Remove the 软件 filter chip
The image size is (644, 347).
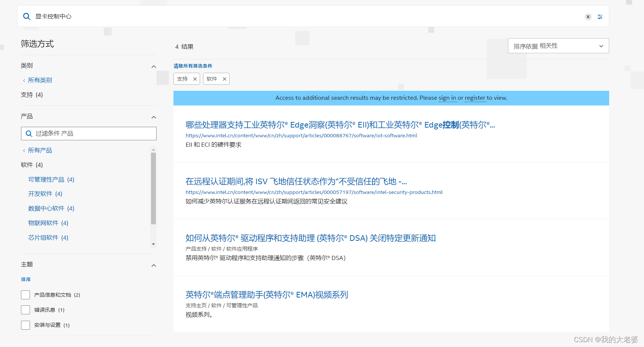pyautogui.click(x=224, y=79)
